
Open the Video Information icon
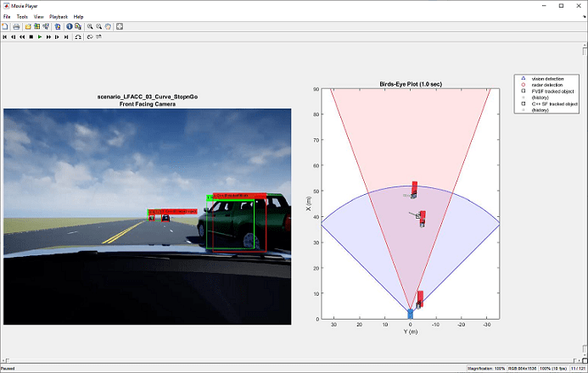tap(69, 26)
